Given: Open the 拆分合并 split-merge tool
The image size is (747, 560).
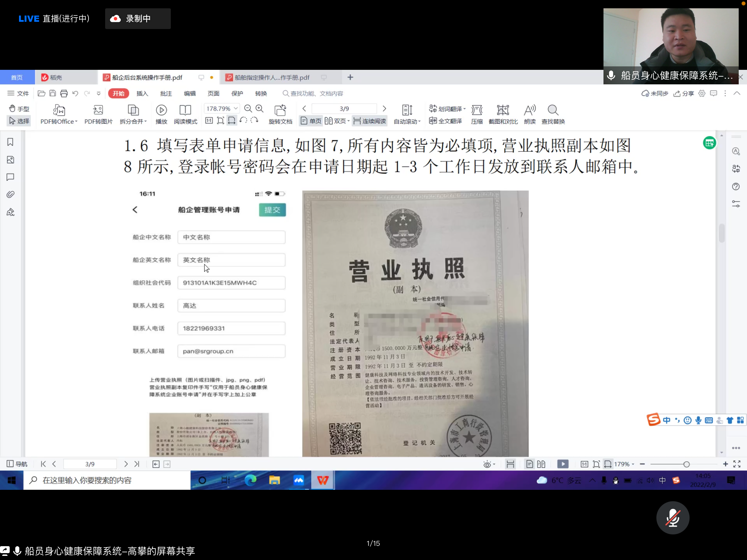Looking at the screenshot, I should point(133,114).
